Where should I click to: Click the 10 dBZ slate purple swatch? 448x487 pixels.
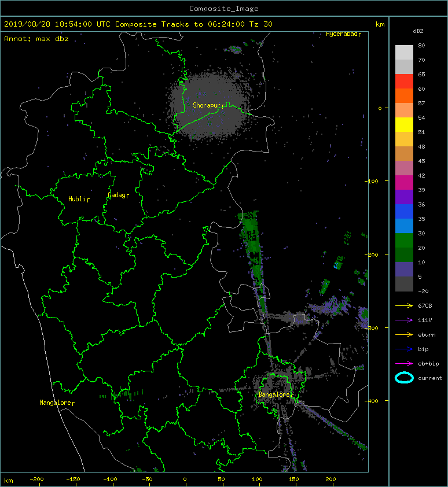pyautogui.click(x=404, y=269)
